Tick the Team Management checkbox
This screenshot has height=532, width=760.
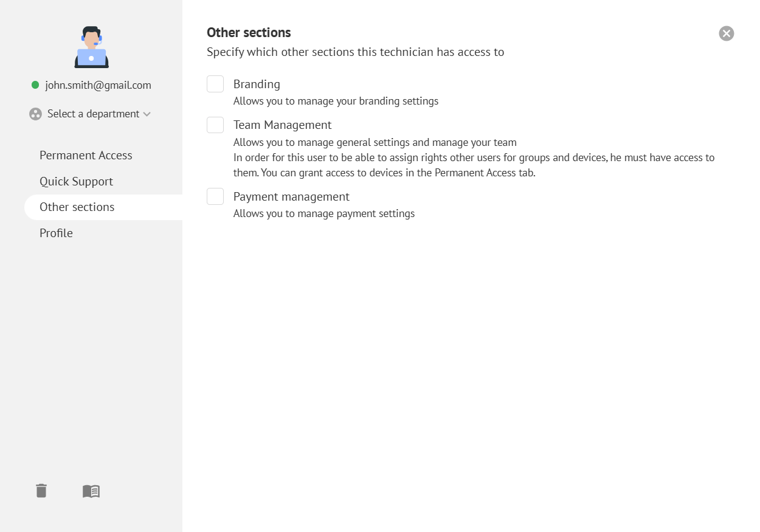tap(215, 125)
